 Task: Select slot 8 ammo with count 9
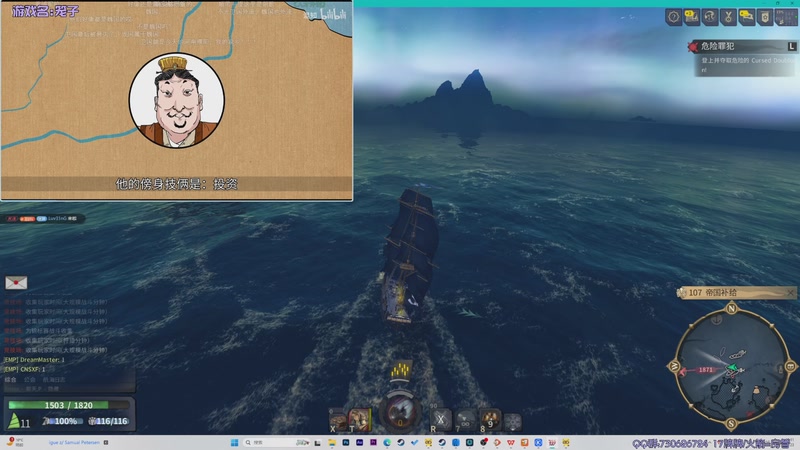(x=490, y=420)
